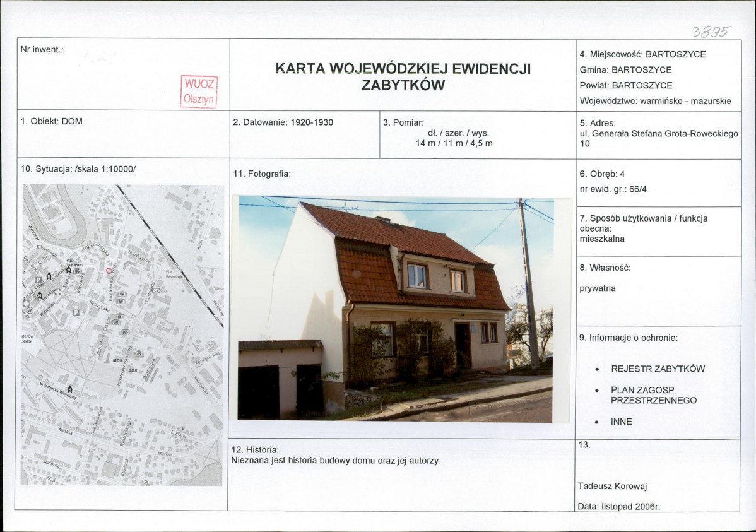Click the '5. Adres:' label

(598, 123)
